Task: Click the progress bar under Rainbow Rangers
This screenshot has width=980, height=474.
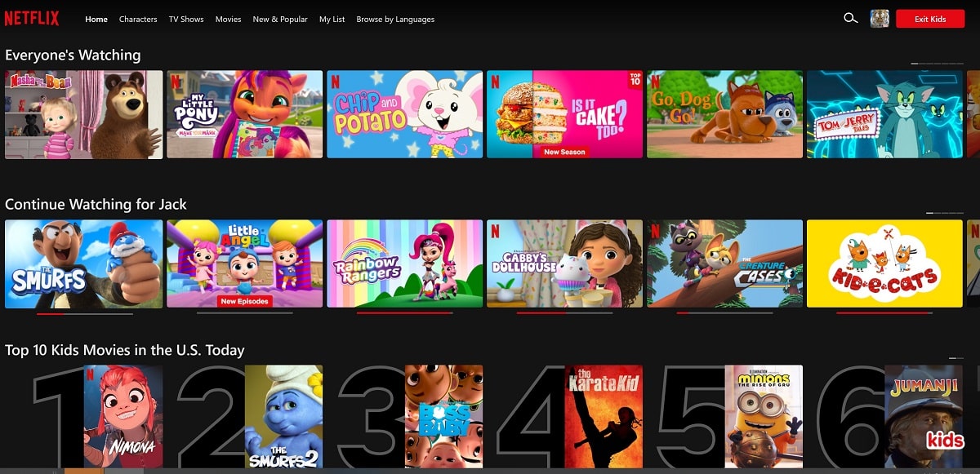Action: [404, 313]
